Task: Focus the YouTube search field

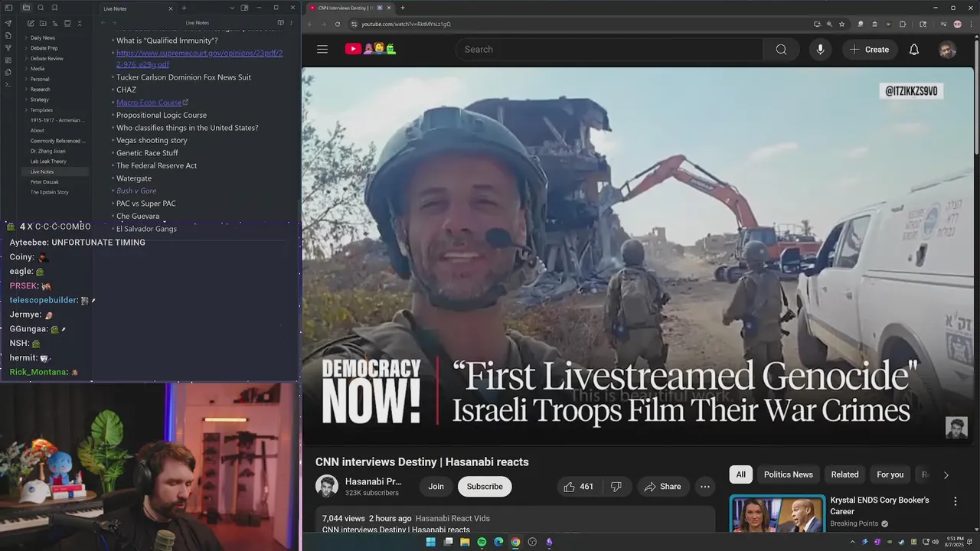Action: pos(609,49)
